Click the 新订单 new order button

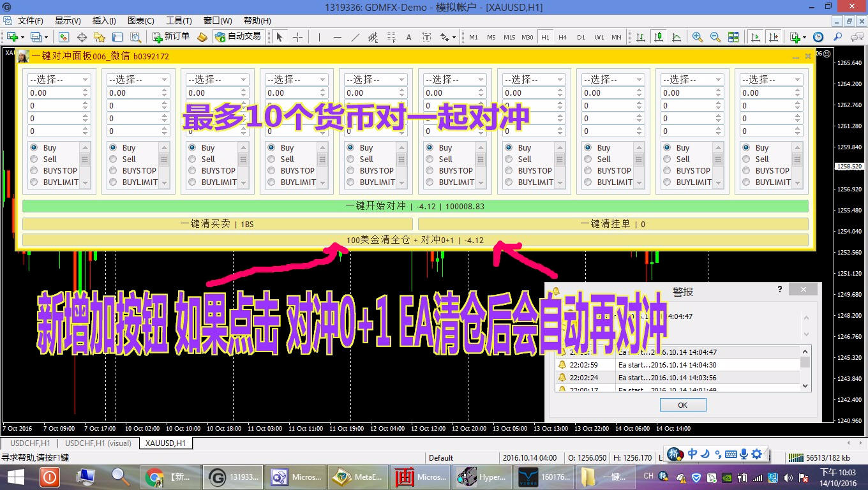coord(170,36)
